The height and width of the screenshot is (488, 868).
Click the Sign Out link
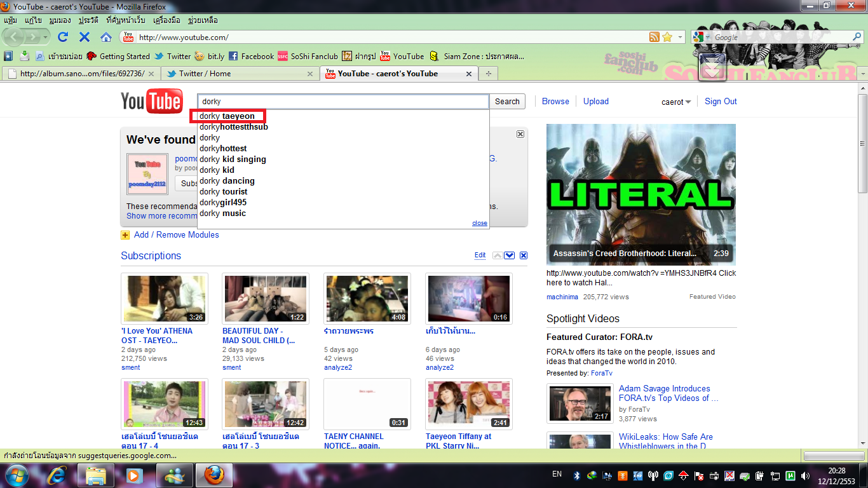[721, 102]
